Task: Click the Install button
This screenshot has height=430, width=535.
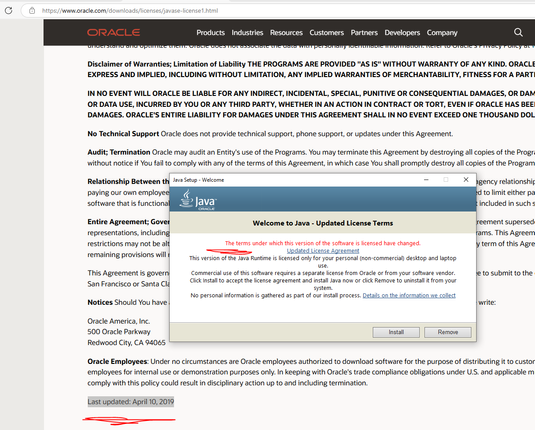Action: (x=396, y=332)
